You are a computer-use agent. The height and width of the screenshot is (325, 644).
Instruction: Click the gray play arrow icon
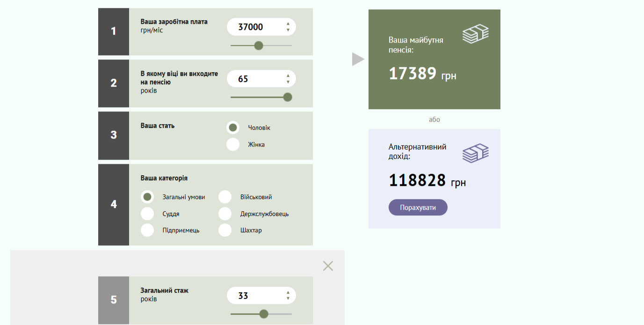358,59
